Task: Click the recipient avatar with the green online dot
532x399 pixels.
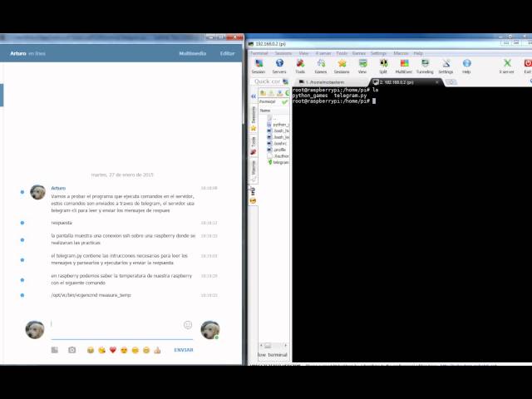Action: (210, 329)
